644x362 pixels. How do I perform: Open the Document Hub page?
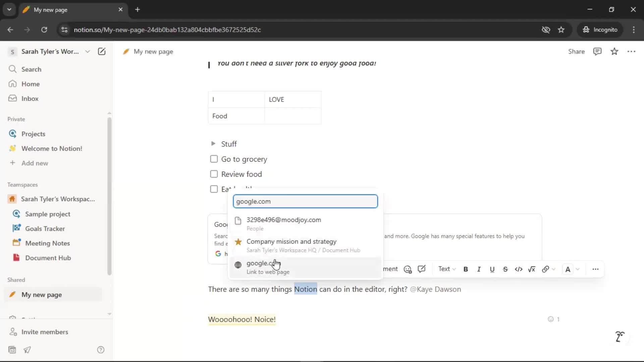48,258
